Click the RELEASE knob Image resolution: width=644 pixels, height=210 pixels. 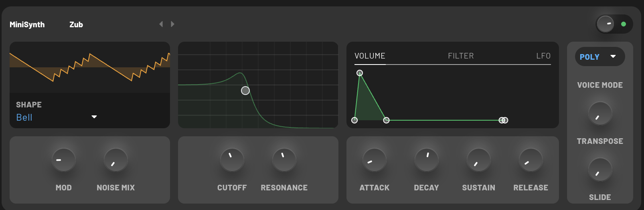[531, 160]
